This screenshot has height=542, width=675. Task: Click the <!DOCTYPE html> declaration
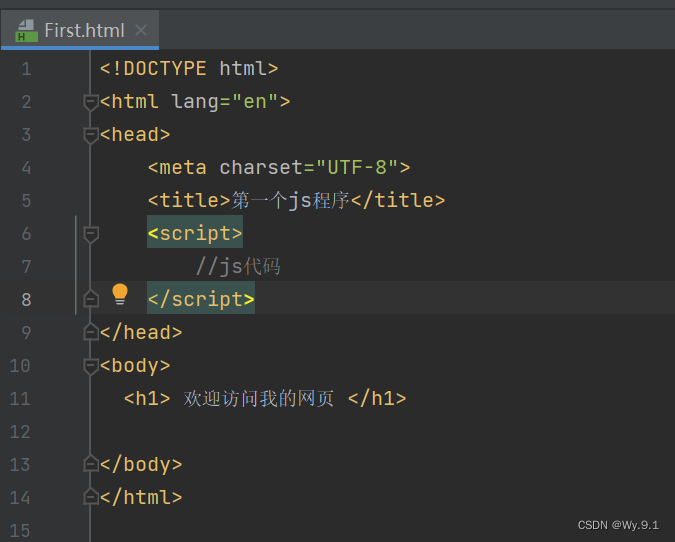click(x=189, y=69)
